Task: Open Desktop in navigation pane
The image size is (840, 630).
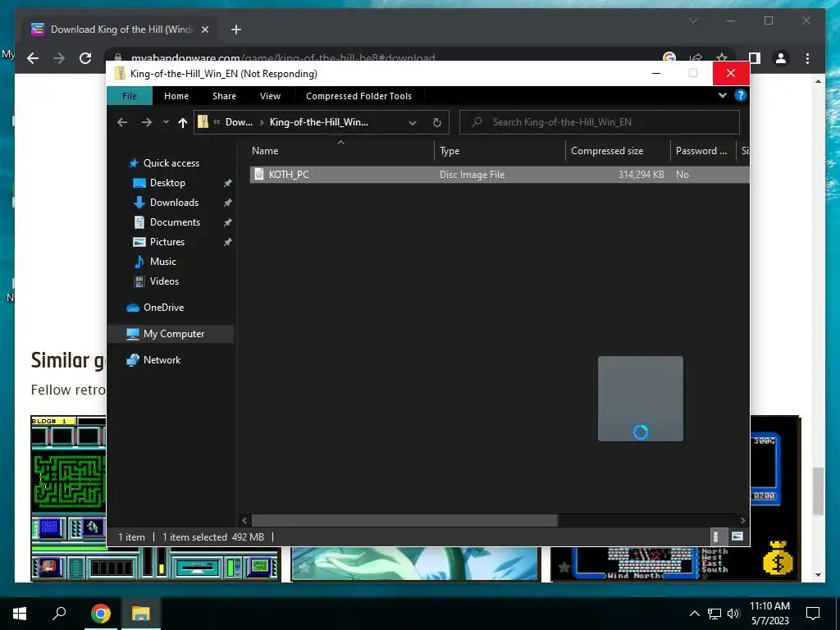Action: (167, 183)
